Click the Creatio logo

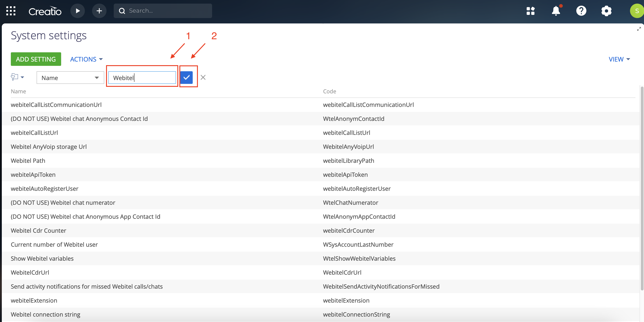pyautogui.click(x=45, y=11)
